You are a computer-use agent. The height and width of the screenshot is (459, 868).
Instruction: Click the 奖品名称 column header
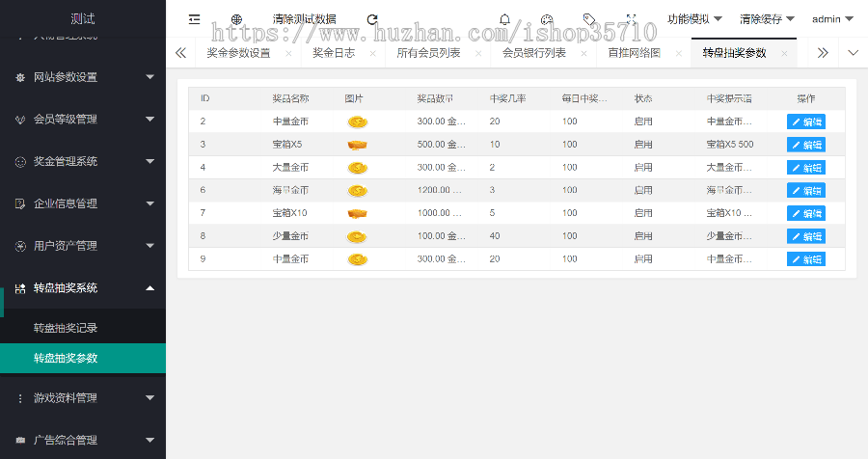pyautogui.click(x=290, y=98)
